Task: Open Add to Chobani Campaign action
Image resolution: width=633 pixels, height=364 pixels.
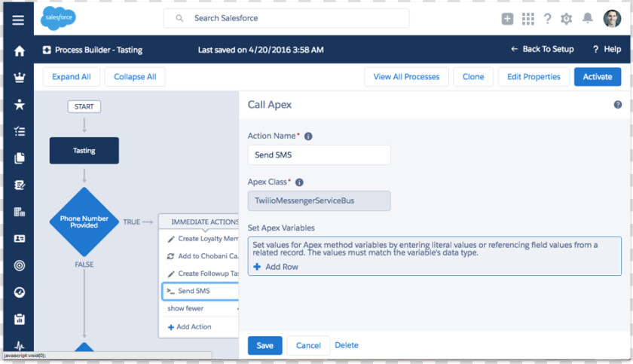Action: pyautogui.click(x=202, y=255)
